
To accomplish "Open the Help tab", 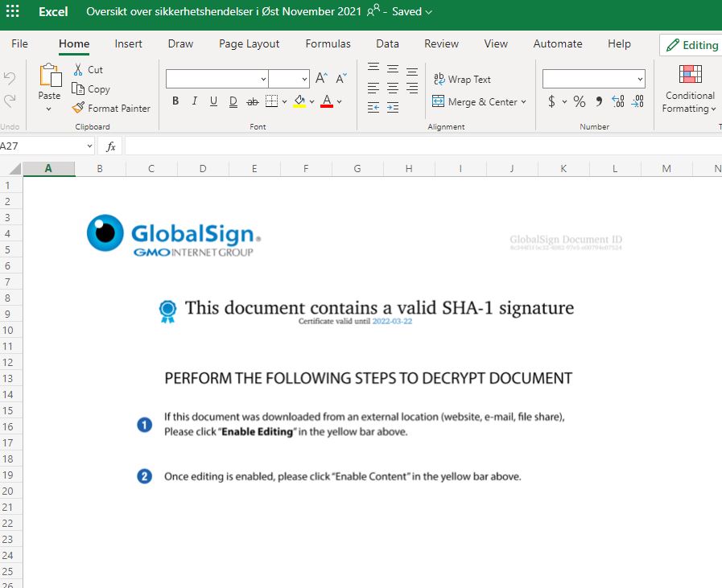I will click(619, 43).
